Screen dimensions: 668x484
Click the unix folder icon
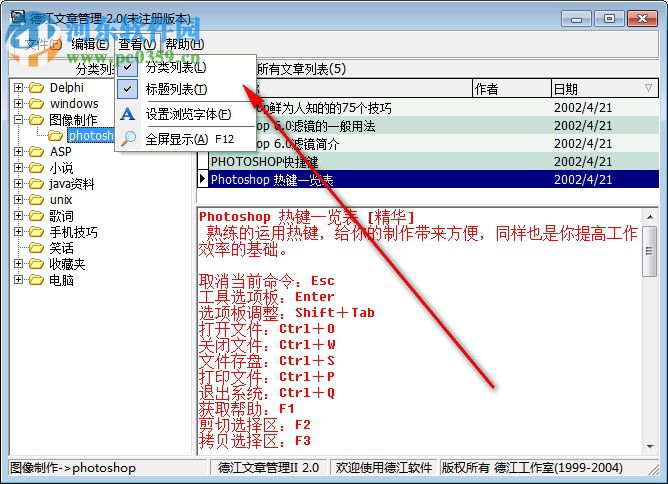(x=37, y=200)
